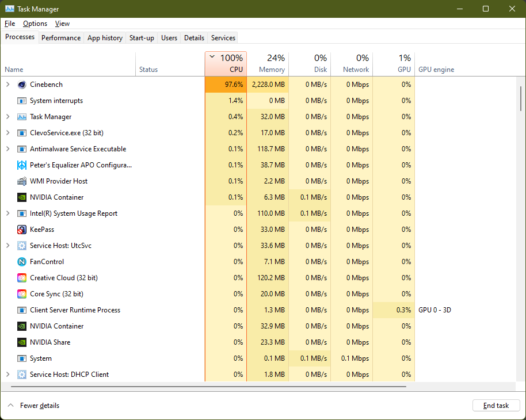Click the Core Sync icon
Viewport: 526px width, 420px height.
22,294
